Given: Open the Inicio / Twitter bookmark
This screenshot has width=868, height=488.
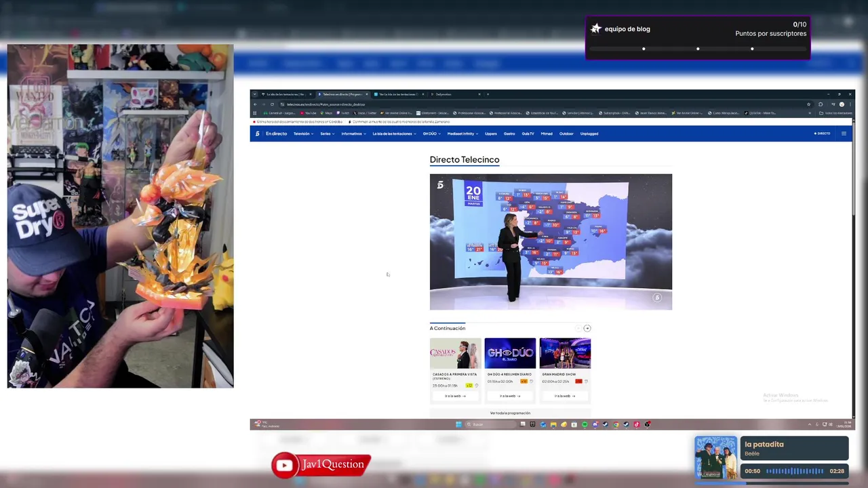Looking at the screenshot, I should [x=365, y=113].
